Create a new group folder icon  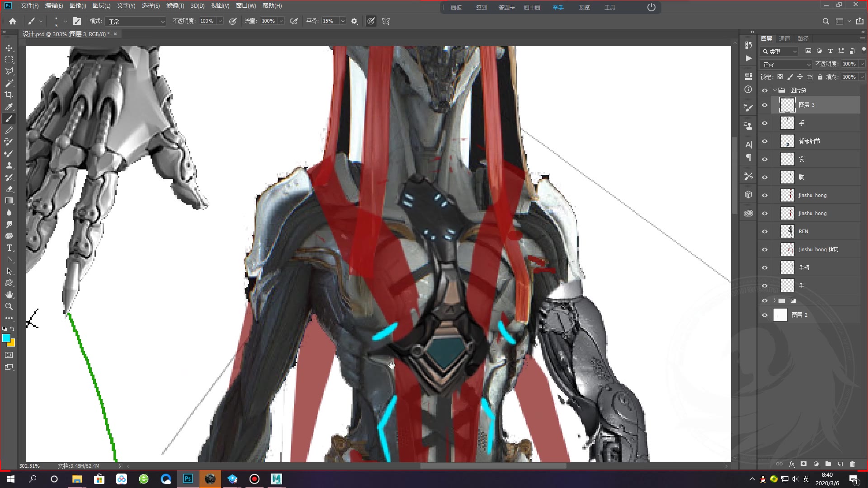[x=828, y=464]
